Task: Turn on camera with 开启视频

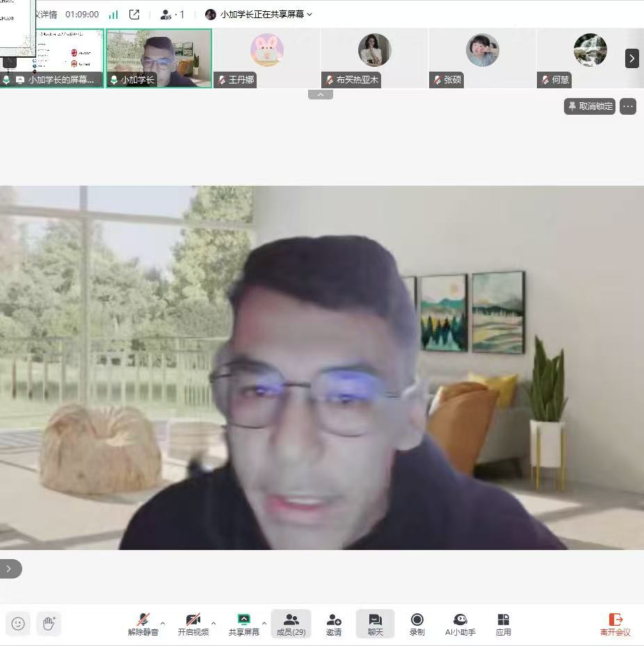Action: 193,624
